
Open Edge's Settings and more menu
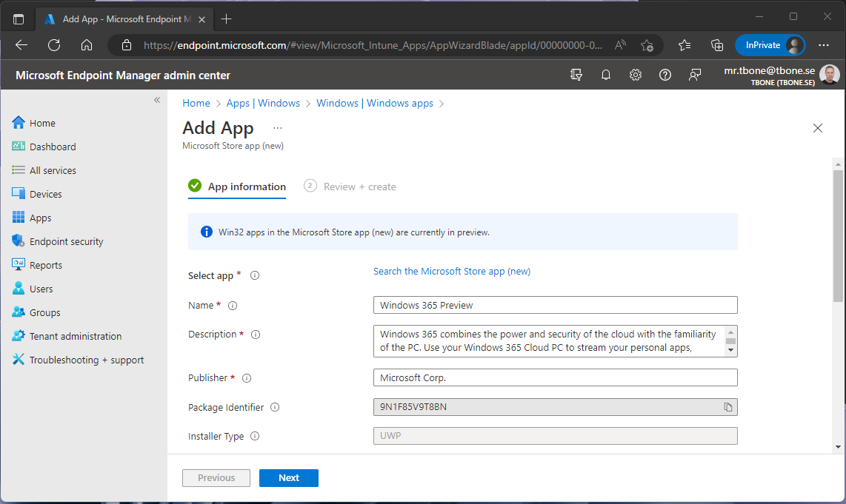point(825,44)
